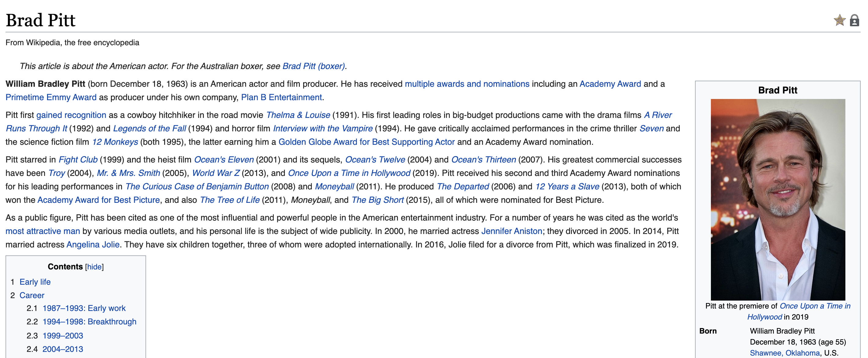Open the A River Runs Through It link
The image size is (868, 358).
[x=658, y=115]
